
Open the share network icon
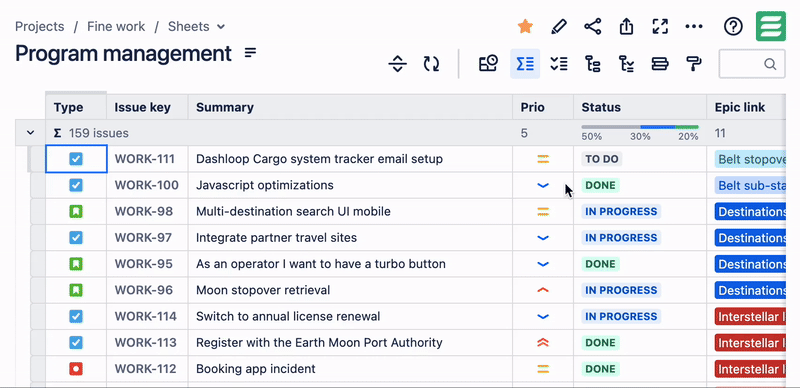tap(592, 27)
